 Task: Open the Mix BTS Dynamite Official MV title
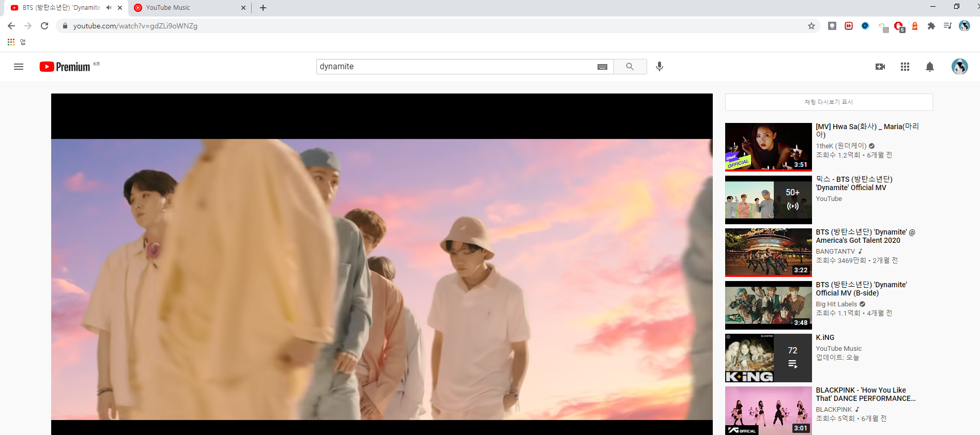coord(854,183)
